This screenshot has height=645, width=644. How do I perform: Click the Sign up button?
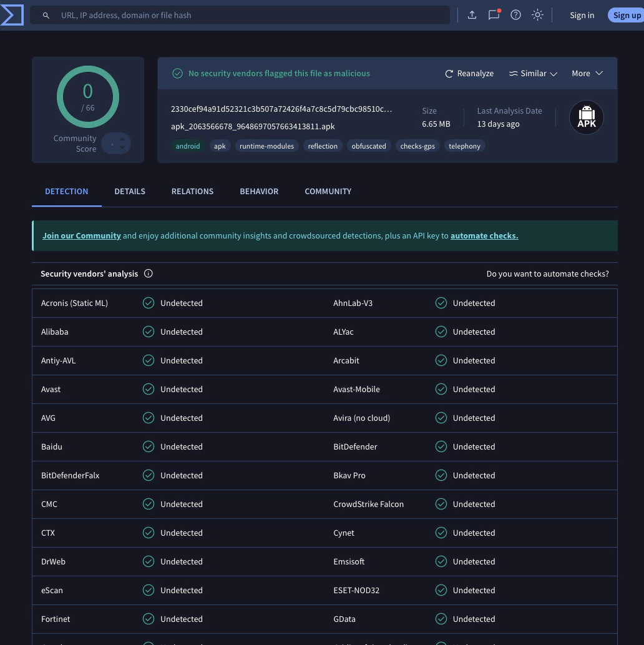pyautogui.click(x=627, y=15)
